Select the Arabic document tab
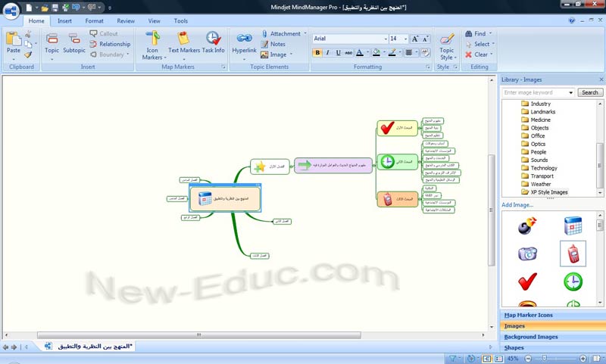The height and width of the screenshot is (364, 606). tap(89, 347)
